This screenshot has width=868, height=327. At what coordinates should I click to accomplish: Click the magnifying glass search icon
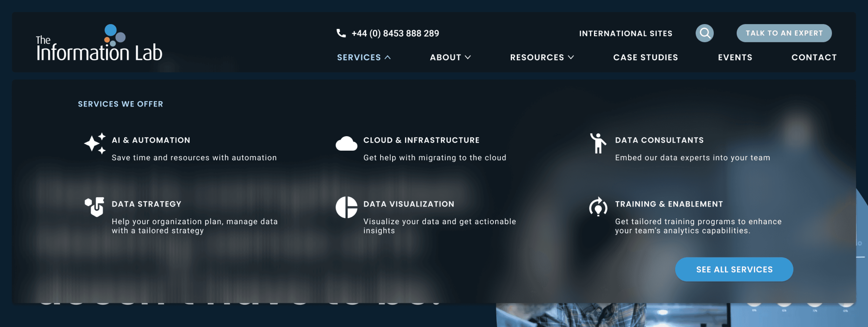click(x=705, y=33)
